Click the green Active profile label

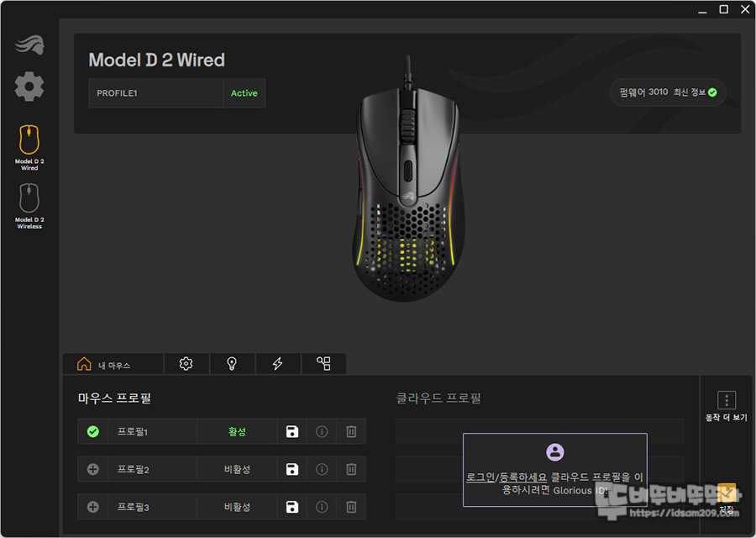click(x=244, y=93)
